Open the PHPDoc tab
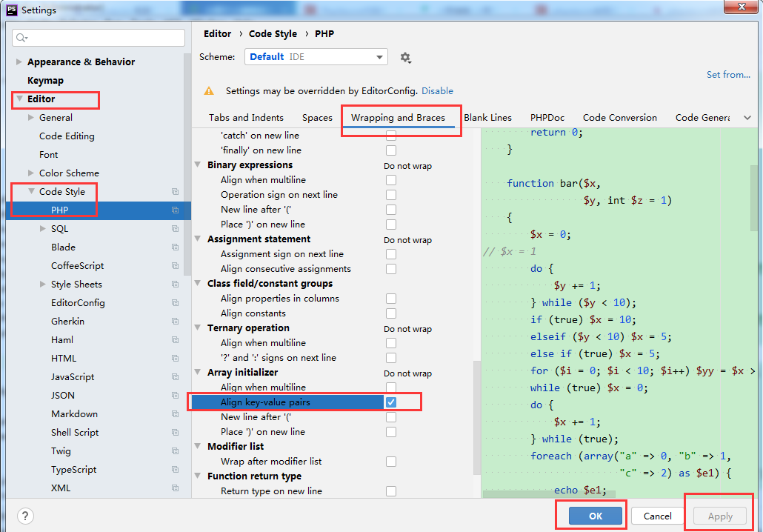 pyautogui.click(x=547, y=117)
